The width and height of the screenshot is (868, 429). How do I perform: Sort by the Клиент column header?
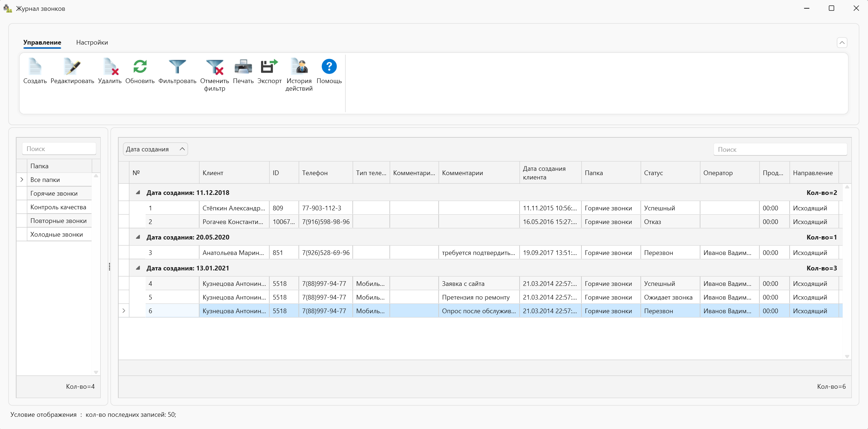point(234,173)
